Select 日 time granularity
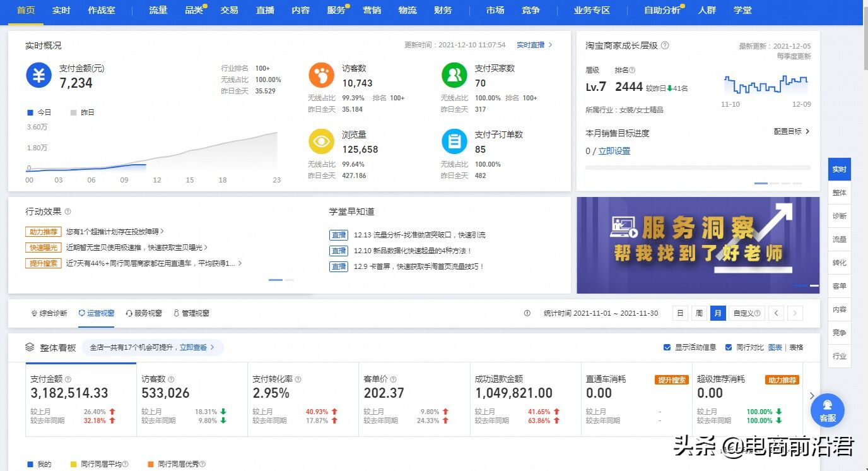 [x=680, y=313]
